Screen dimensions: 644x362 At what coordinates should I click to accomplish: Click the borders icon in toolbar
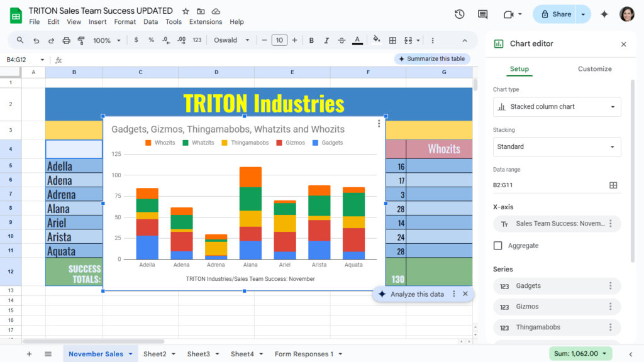click(392, 40)
